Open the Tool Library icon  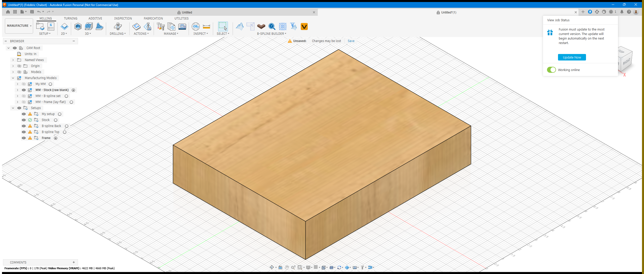(160, 26)
